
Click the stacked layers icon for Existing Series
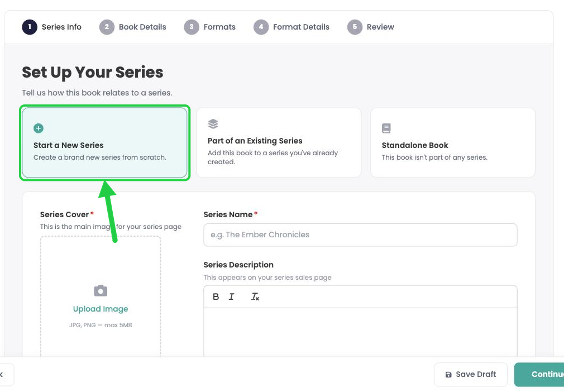[x=213, y=124]
